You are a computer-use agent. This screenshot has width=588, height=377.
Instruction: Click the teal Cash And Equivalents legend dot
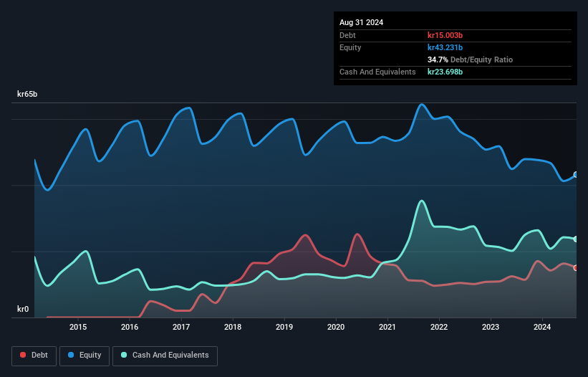point(124,355)
